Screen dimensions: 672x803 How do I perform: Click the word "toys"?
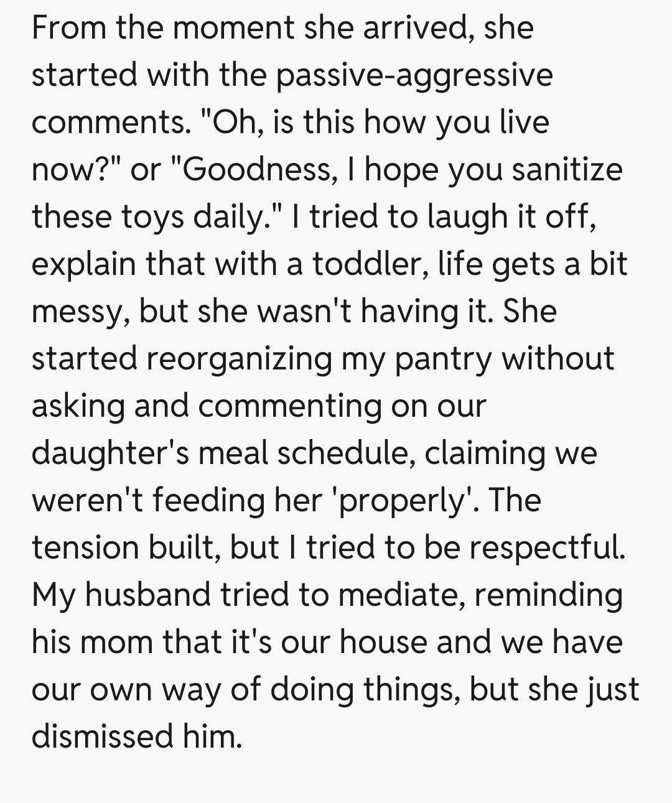(153, 217)
